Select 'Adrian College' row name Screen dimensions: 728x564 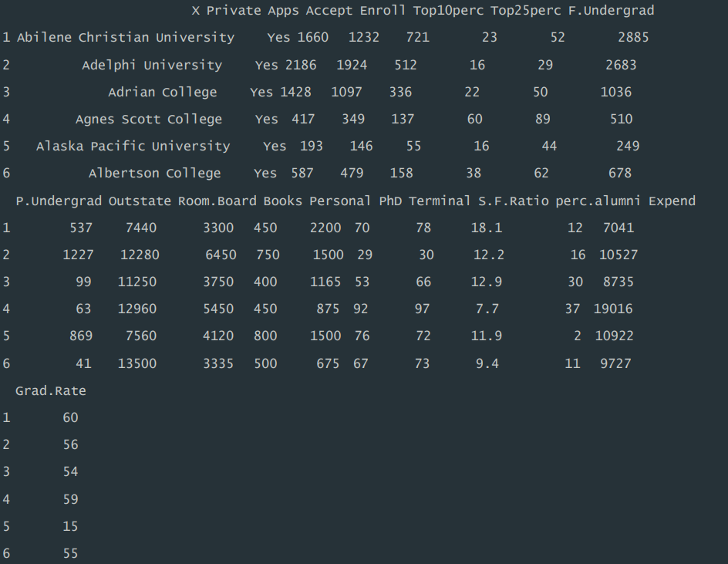[x=163, y=92]
